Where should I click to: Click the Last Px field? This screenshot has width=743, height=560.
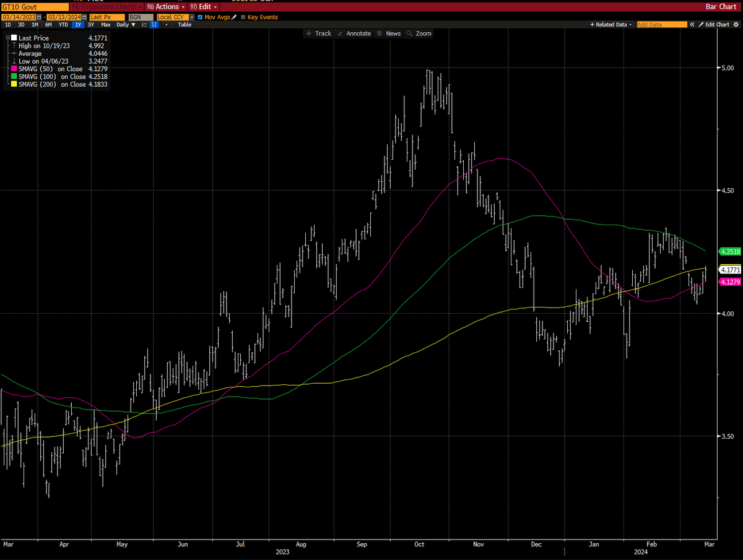coord(107,17)
